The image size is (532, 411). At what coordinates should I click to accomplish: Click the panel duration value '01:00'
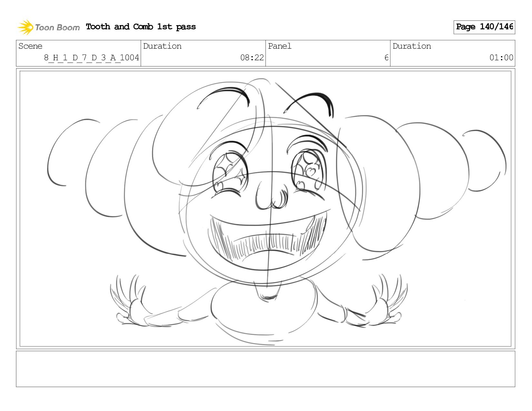501,58
